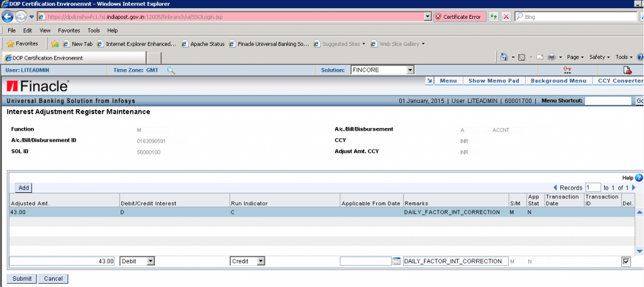
Task: Open Finacle Universal Banking favorite link
Action: click(x=269, y=44)
